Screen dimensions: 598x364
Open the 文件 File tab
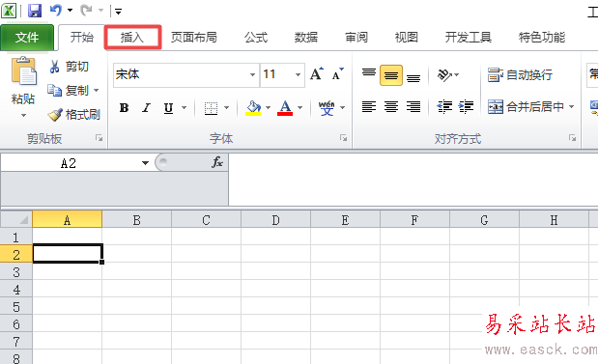click(x=27, y=38)
